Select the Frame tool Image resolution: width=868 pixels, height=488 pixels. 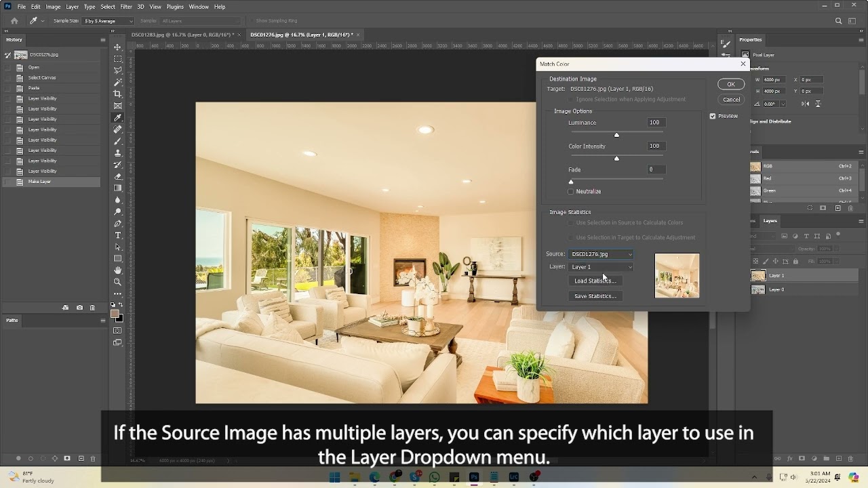point(118,106)
